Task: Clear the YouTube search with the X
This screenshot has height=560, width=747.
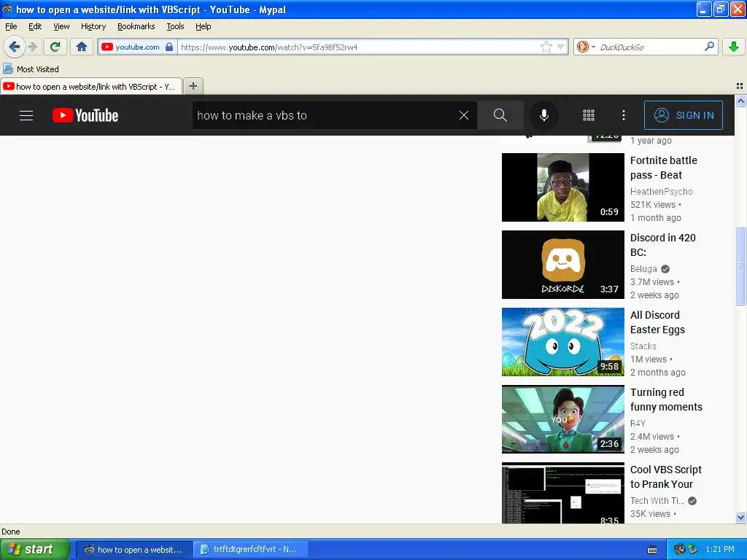Action: [x=463, y=115]
